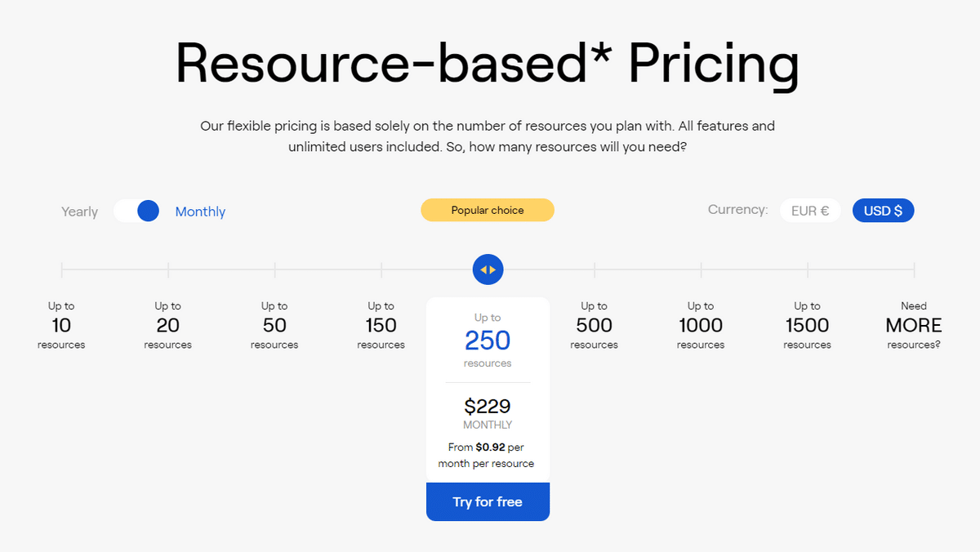Click the $229 monthly price
The height and width of the screenshot is (552, 980).
(488, 406)
